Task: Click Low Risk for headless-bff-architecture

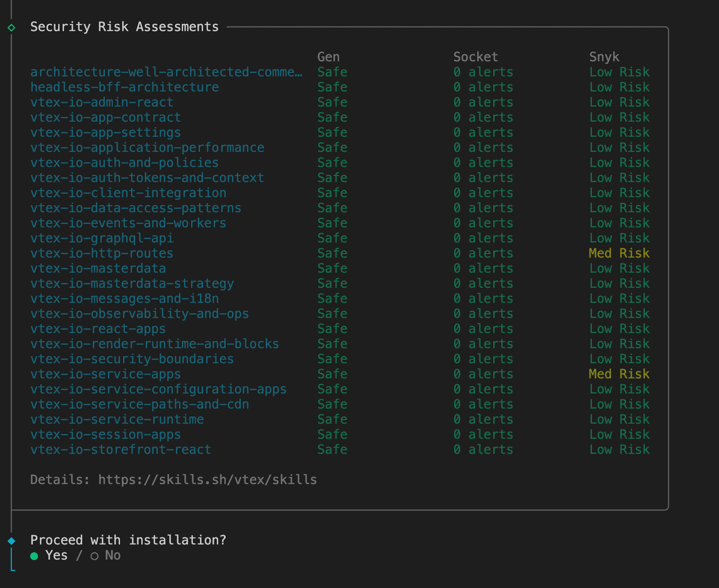Action: coord(619,87)
